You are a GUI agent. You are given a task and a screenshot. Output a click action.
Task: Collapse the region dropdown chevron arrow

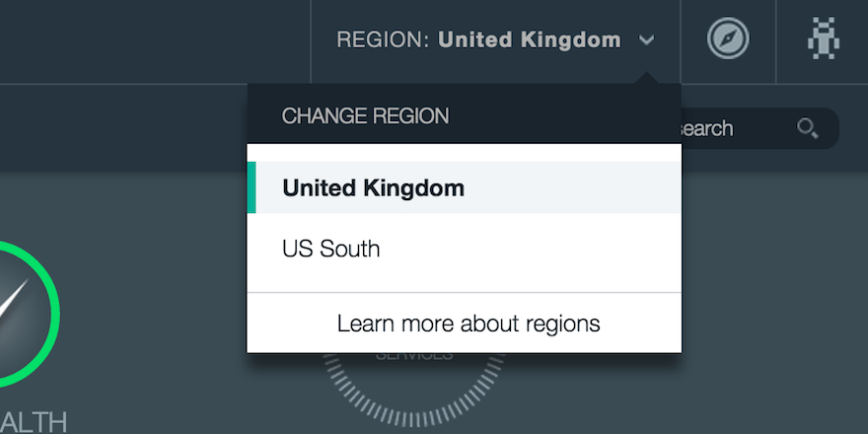[x=647, y=40]
